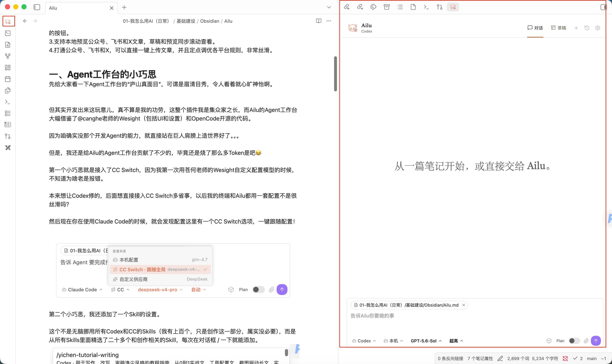
Task: Open the git icon tab in right sidebar
Action: click(x=440, y=7)
